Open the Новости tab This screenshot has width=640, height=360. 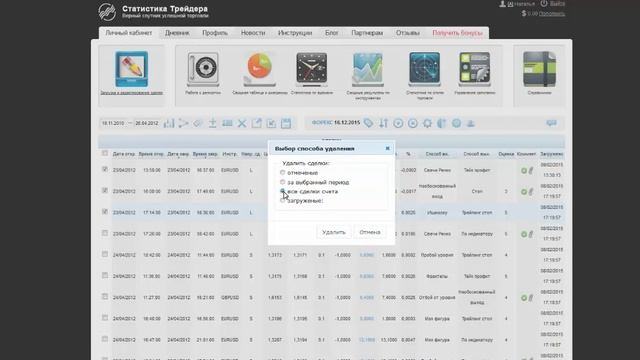click(x=253, y=33)
